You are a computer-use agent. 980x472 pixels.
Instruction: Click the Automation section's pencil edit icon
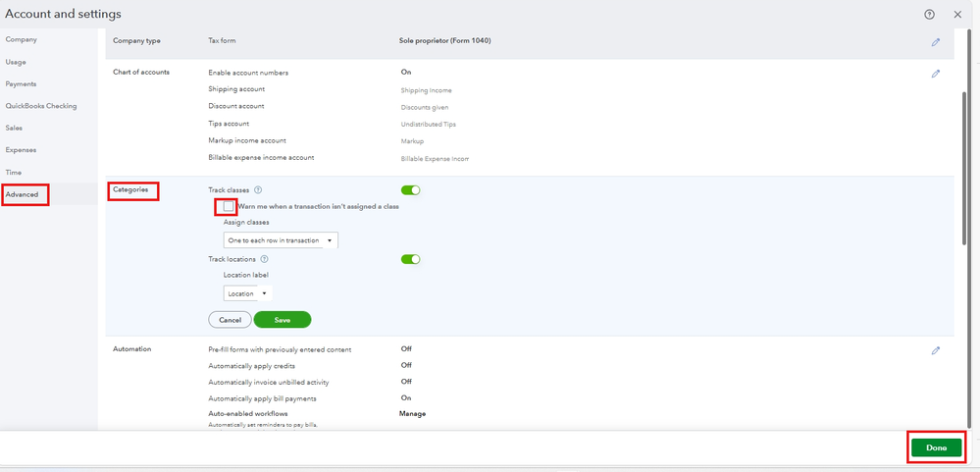[x=936, y=350]
